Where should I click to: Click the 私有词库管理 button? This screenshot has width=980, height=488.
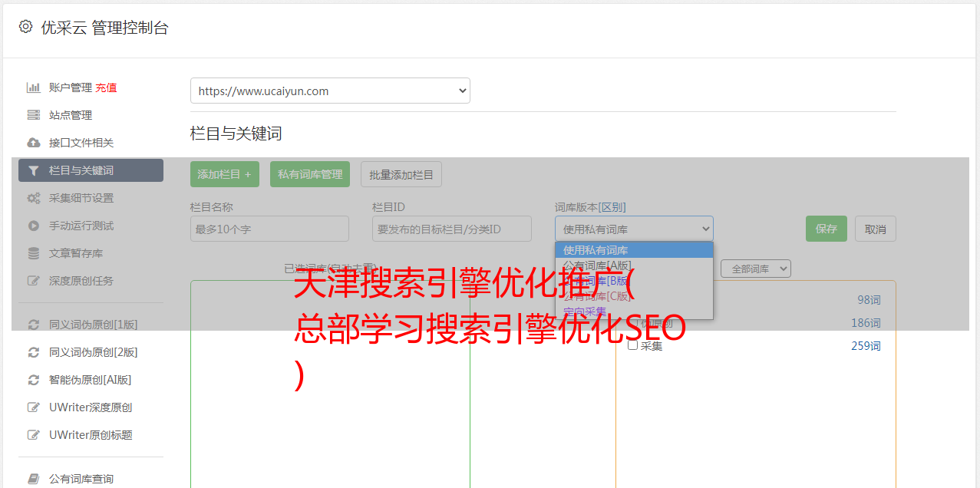pos(310,174)
